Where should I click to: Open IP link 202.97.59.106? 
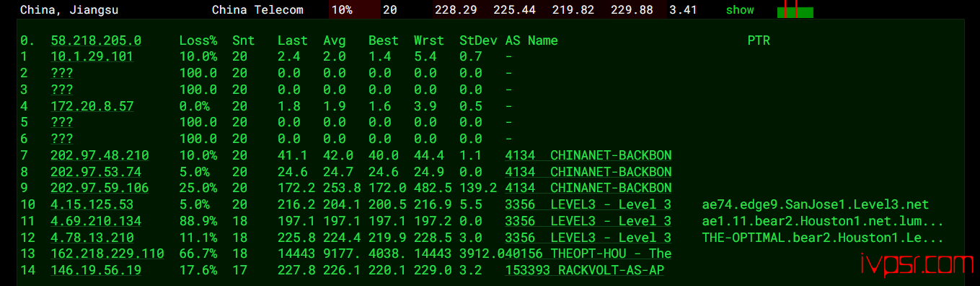pyautogui.click(x=100, y=188)
